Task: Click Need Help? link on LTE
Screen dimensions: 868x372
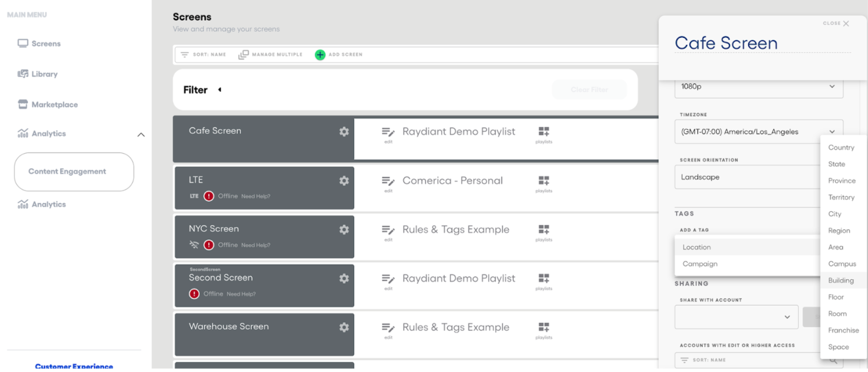Action: [256, 196]
